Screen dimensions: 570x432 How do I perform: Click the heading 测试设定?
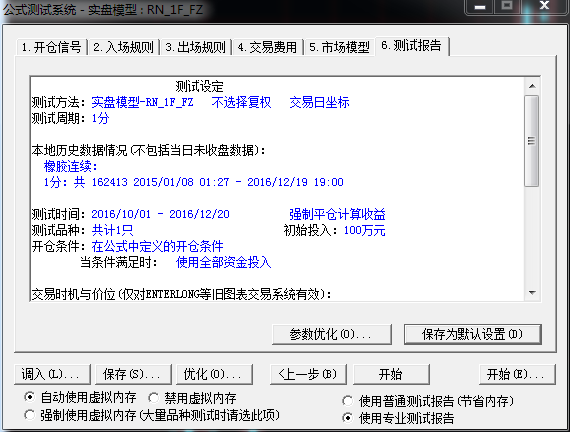200,87
